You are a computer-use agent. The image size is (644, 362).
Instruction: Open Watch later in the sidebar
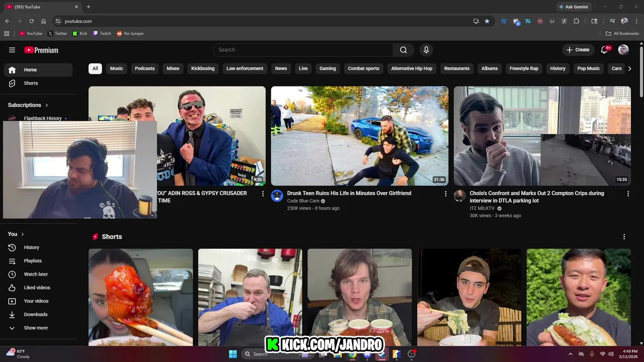click(x=38, y=274)
